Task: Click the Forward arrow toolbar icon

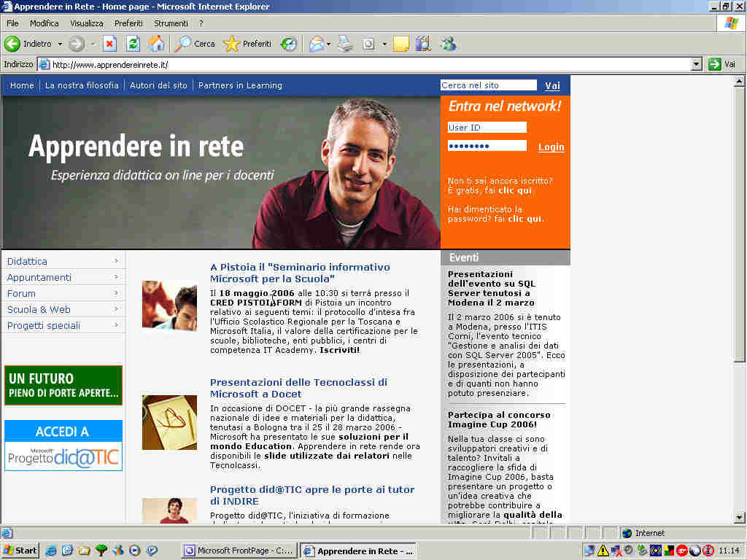Action: [76, 44]
